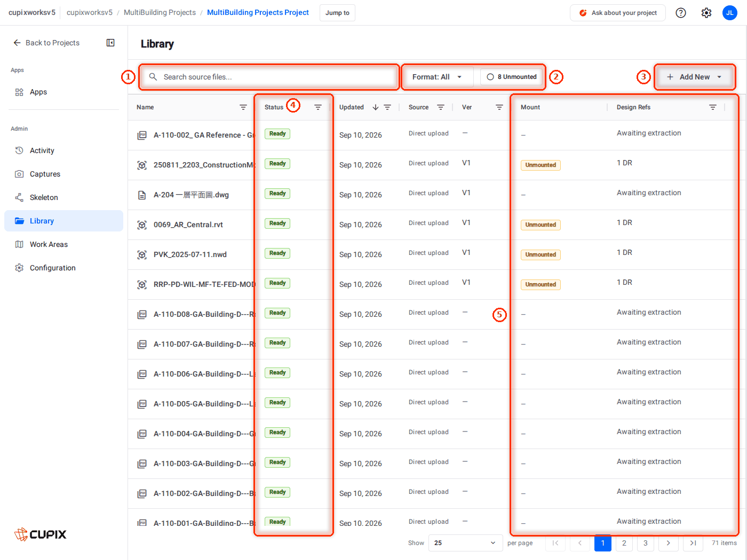Toggle the 8 Unmounted filter

512,77
